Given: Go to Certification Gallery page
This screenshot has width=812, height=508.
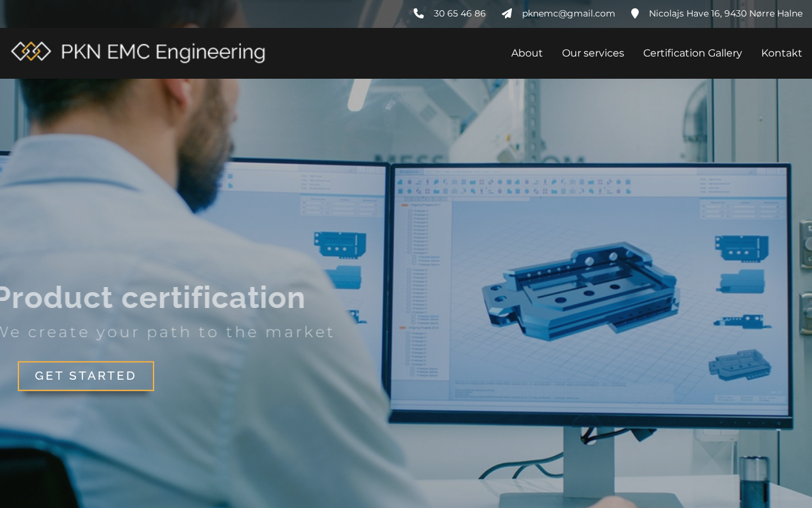Looking at the screenshot, I should [693, 53].
